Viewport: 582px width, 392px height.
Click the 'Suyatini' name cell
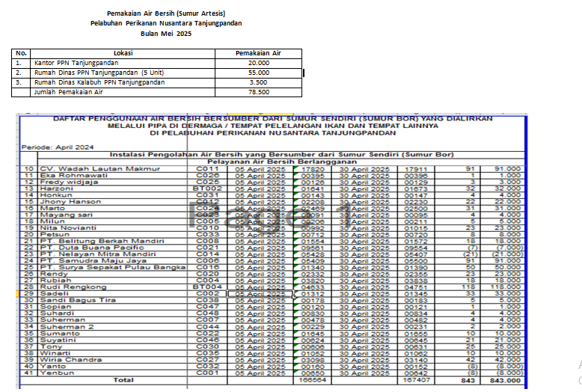click(113, 340)
